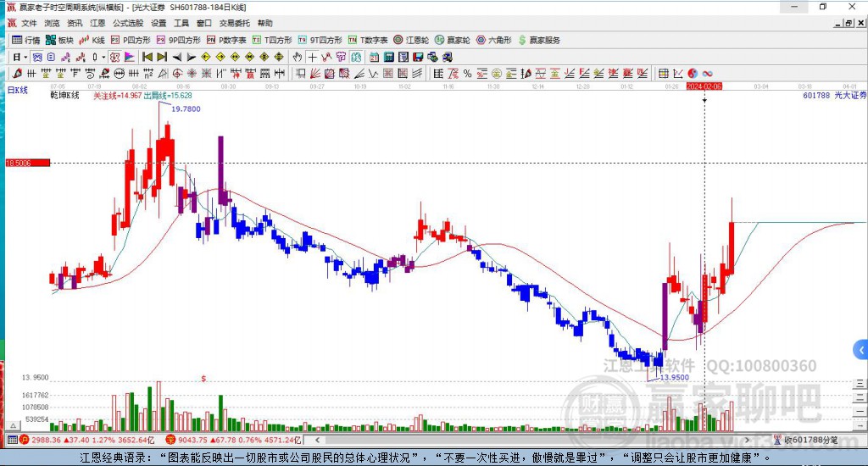
Task: Jump to first bar icon
Action: click(147, 57)
